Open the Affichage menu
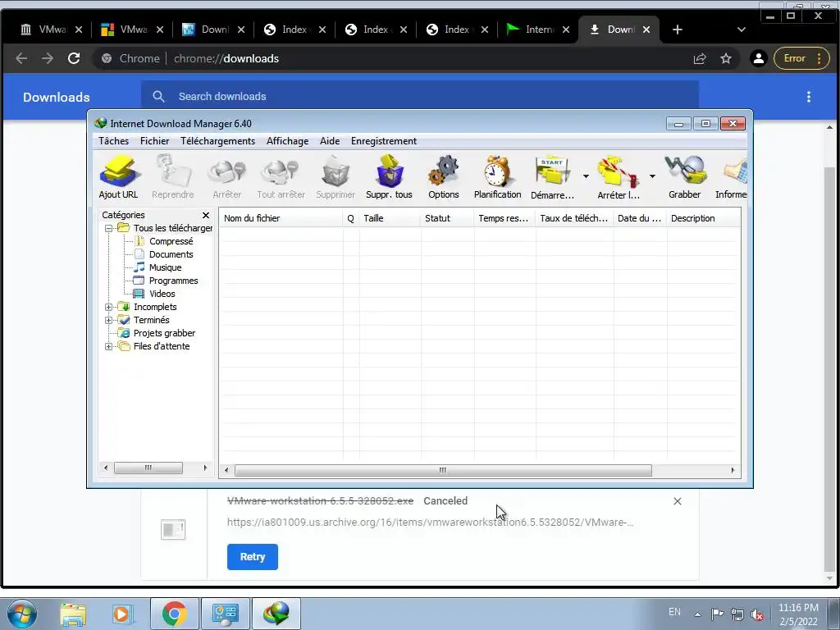This screenshot has width=840, height=630. (x=287, y=141)
